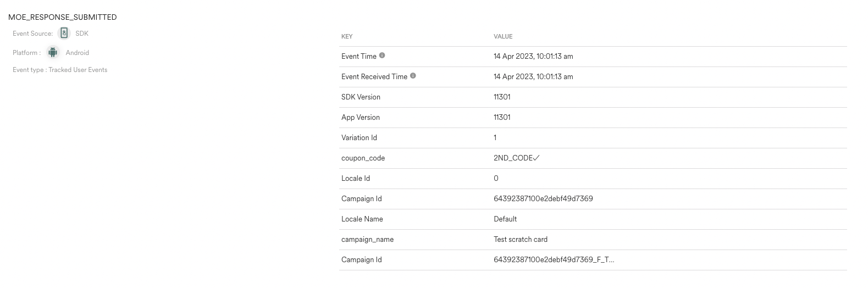Image resolution: width=868 pixels, height=288 pixels.
Task: Click the Event Received Time info icon
Action: 413,76
